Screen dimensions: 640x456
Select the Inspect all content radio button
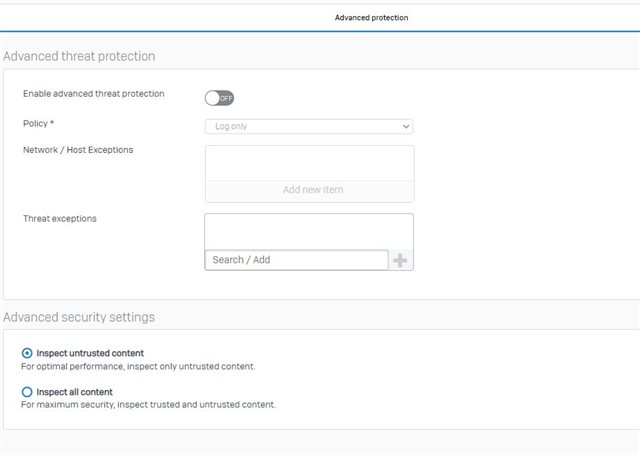(x=27, y=392)
